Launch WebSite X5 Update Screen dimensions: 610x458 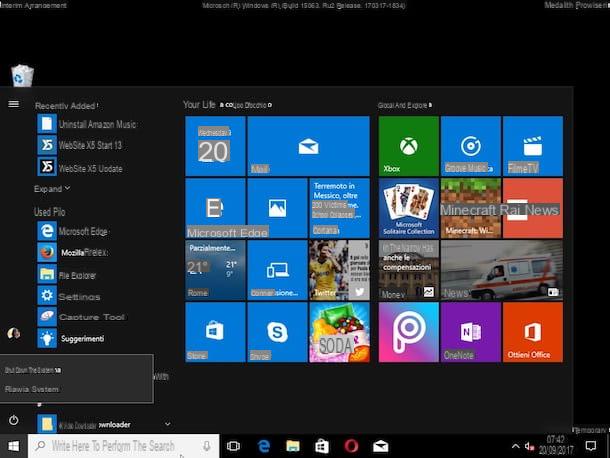click(80, 168)
